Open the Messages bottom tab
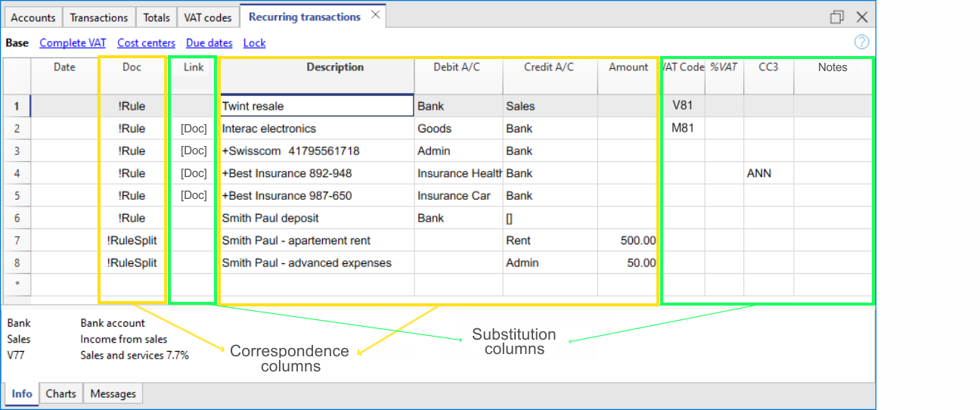 pos(113,393)
